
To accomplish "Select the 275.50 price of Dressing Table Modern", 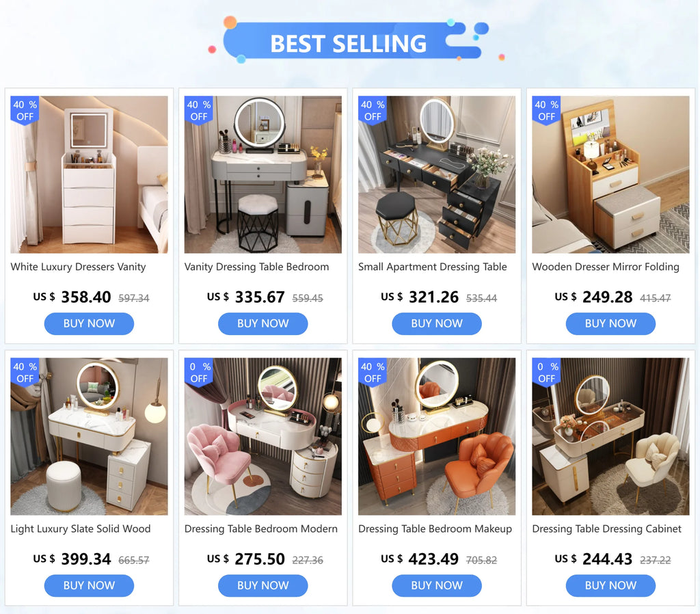I will click(259, 559).
